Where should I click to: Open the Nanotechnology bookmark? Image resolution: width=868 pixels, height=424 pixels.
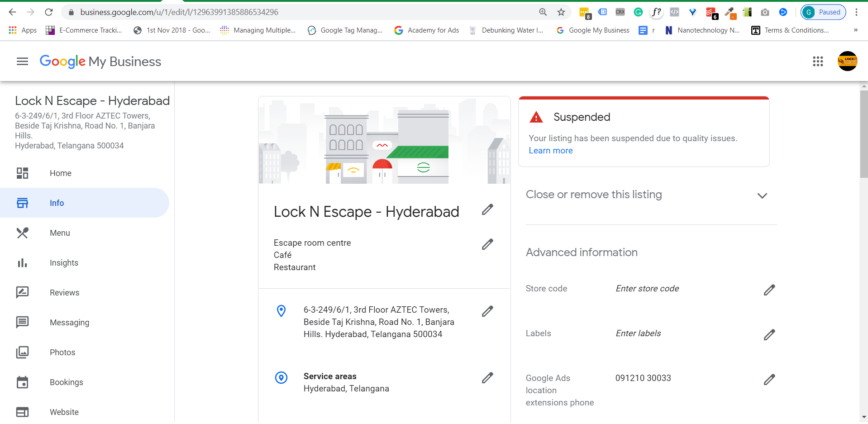[x=702, y=30]
